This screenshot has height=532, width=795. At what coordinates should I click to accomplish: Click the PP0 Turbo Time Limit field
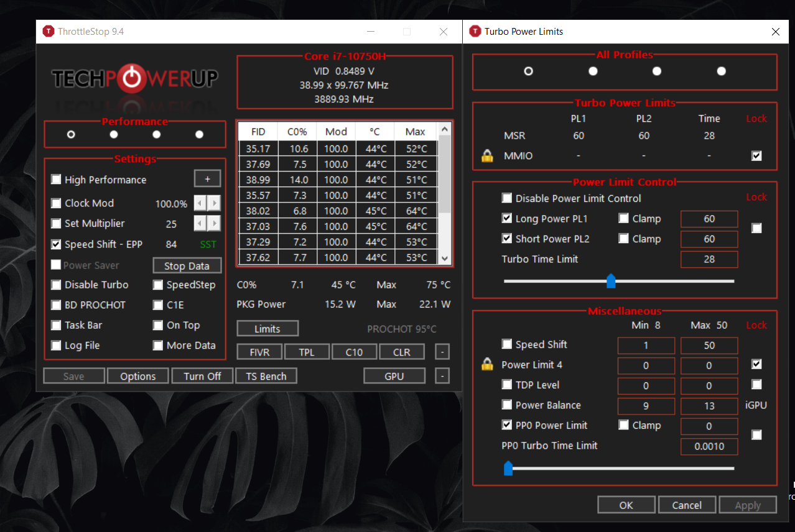709,446
